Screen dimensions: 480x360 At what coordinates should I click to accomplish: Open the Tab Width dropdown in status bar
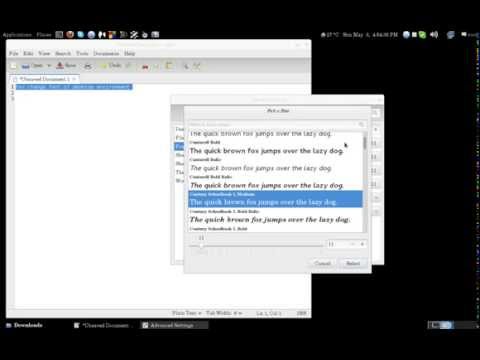click(x=224, y=313)
